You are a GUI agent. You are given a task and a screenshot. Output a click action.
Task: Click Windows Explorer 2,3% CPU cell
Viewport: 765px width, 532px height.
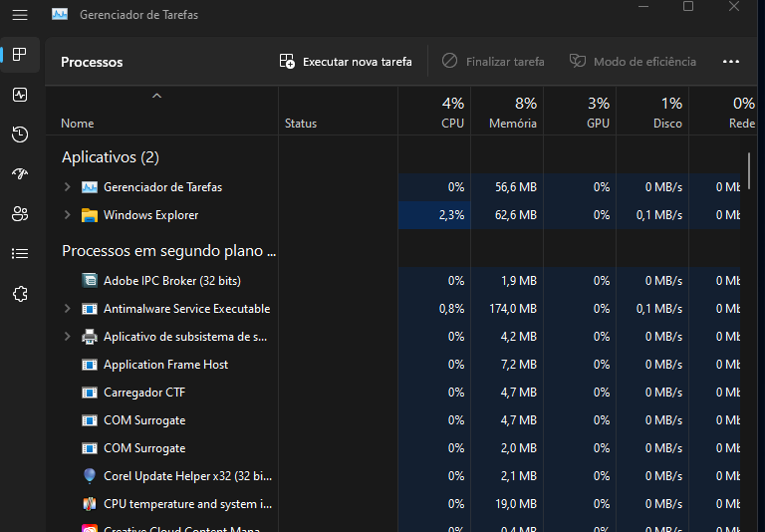tap(434, 215)
